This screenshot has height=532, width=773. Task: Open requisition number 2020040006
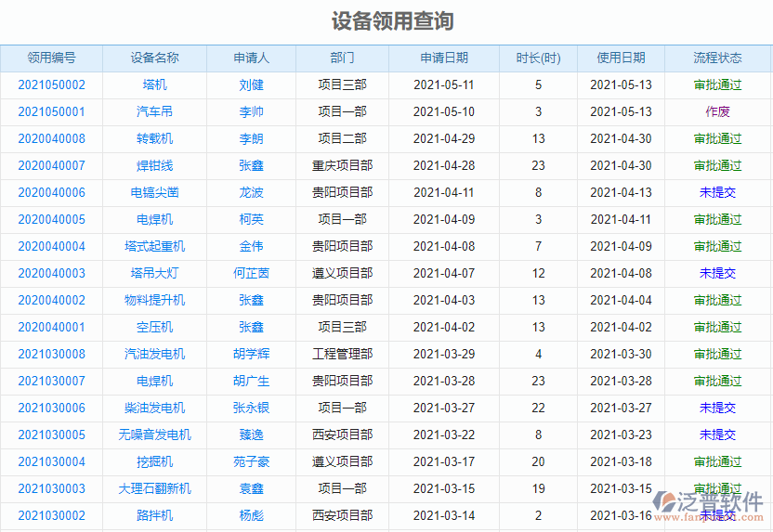[51, 192]
